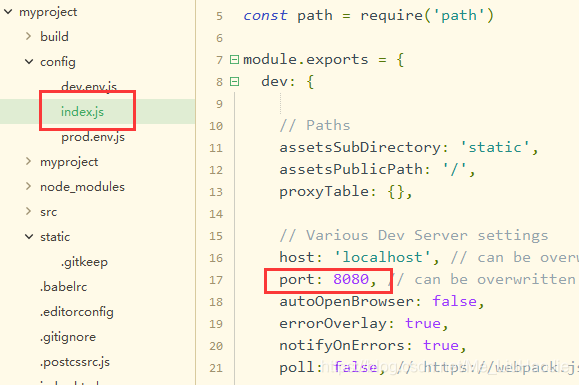This screenshot has height=385, width=579.
Task: Click the '// Paths' comment
Action: 315,126
